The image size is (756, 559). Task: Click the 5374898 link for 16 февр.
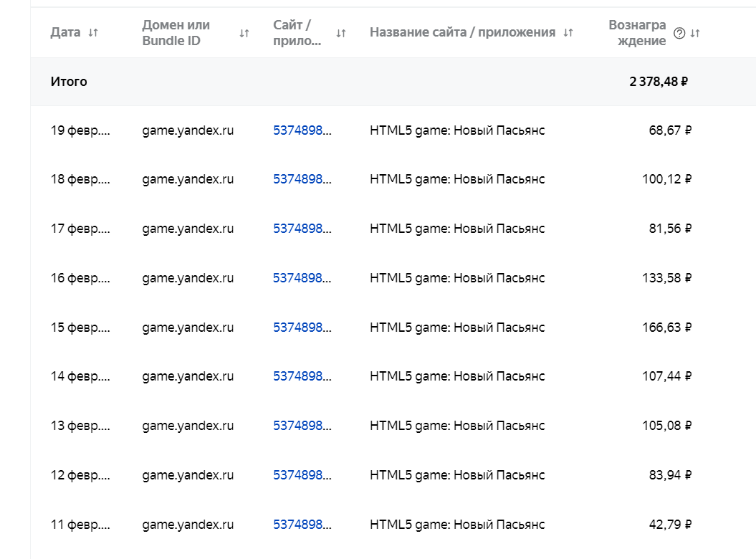pos(302,278)
